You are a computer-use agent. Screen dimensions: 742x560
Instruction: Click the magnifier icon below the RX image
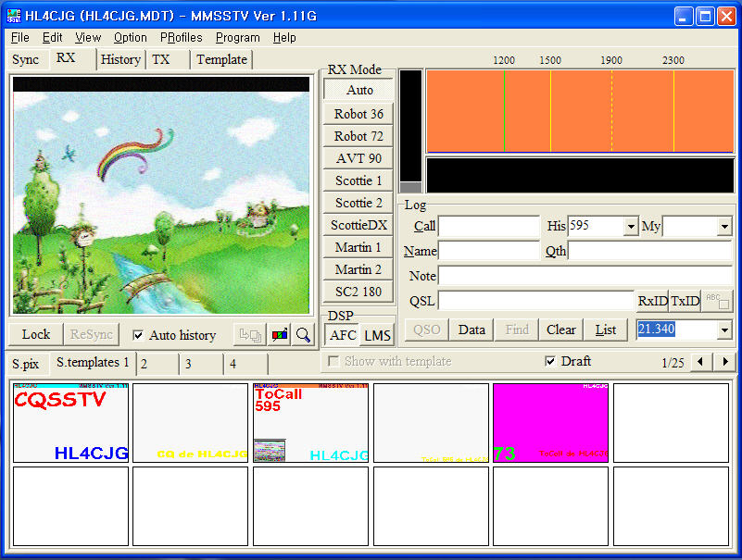(x=303, y=335)
